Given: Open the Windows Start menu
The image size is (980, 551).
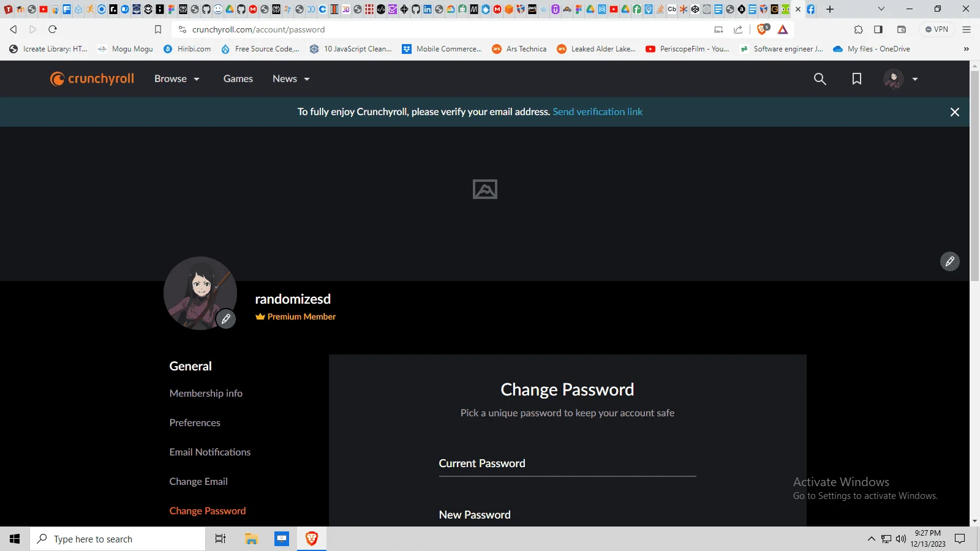Looking at the screenshot, I should click(15, 539).
